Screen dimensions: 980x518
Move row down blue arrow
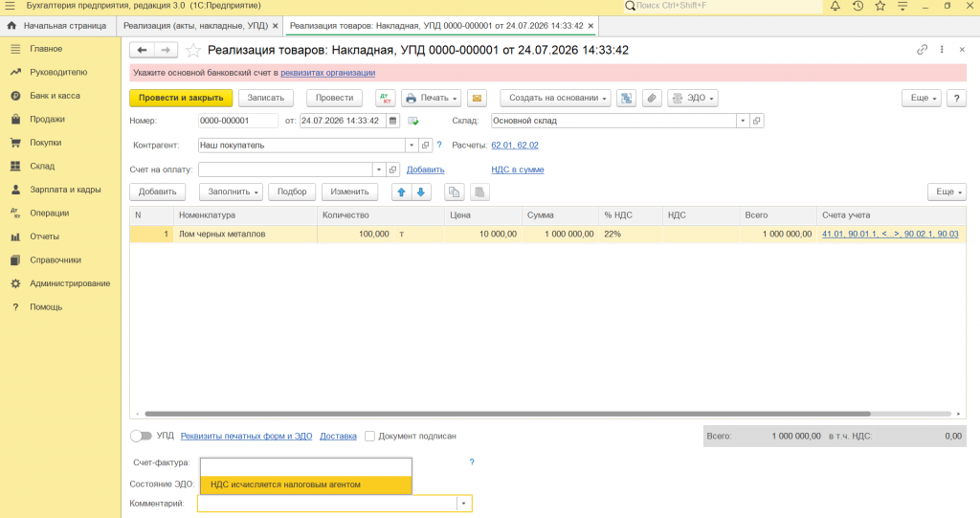(421, 192)
